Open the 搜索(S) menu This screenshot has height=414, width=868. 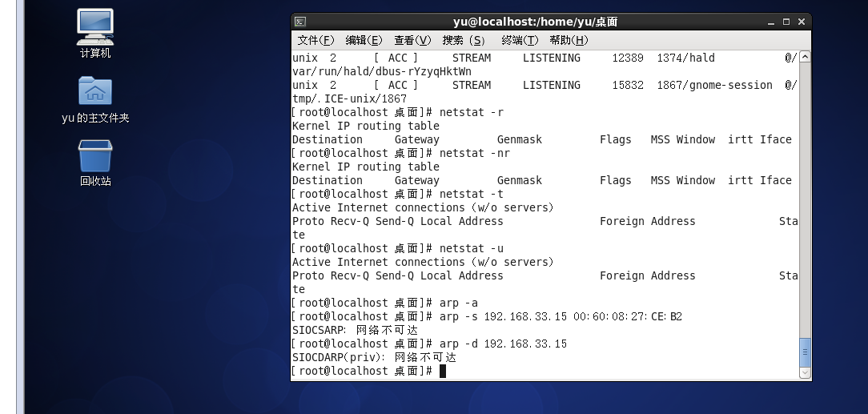464,40
